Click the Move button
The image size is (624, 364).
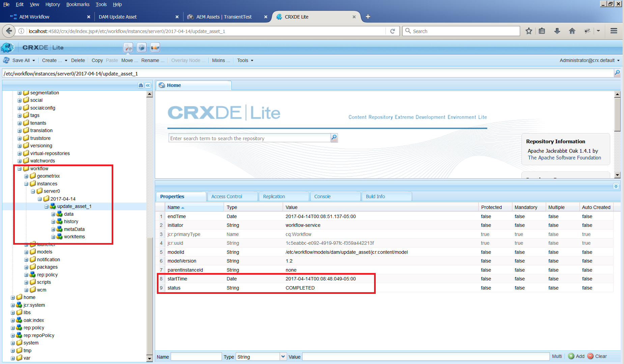[130, 60]
